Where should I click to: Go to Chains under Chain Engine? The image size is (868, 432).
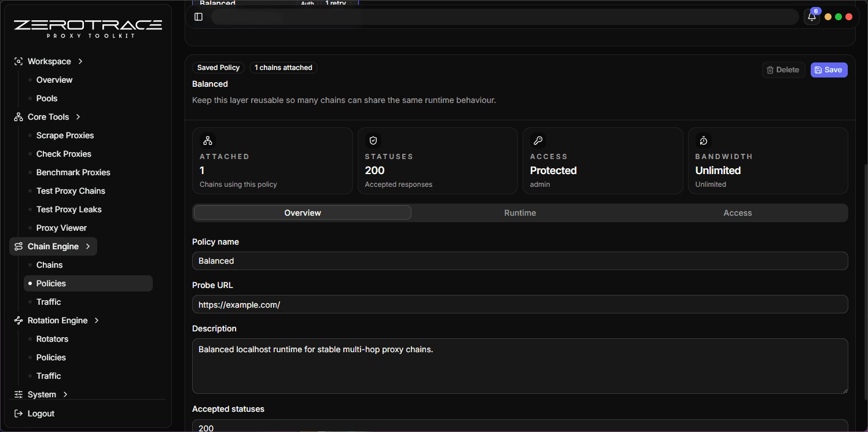click(49, 265)
